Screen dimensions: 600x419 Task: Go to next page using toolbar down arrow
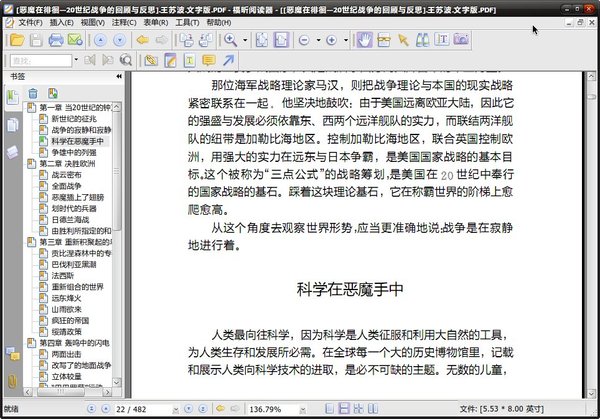point(120,40)
